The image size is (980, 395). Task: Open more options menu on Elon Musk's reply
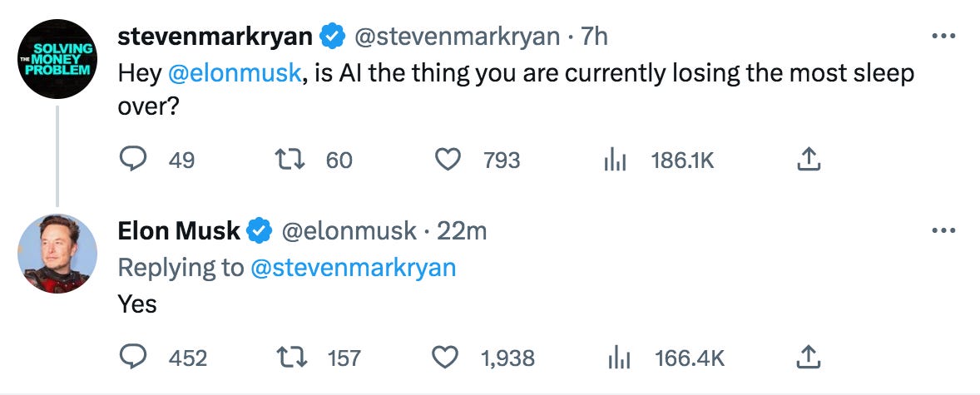(x=943, y=230)
